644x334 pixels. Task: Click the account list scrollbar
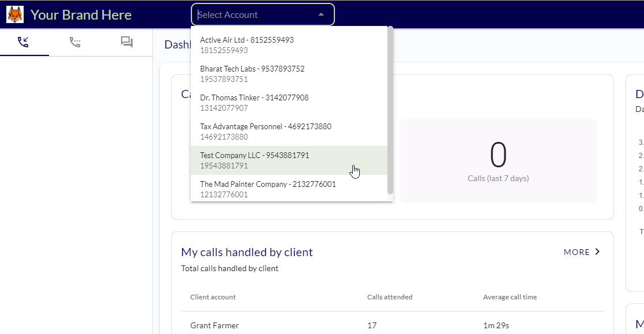point(390,110)
